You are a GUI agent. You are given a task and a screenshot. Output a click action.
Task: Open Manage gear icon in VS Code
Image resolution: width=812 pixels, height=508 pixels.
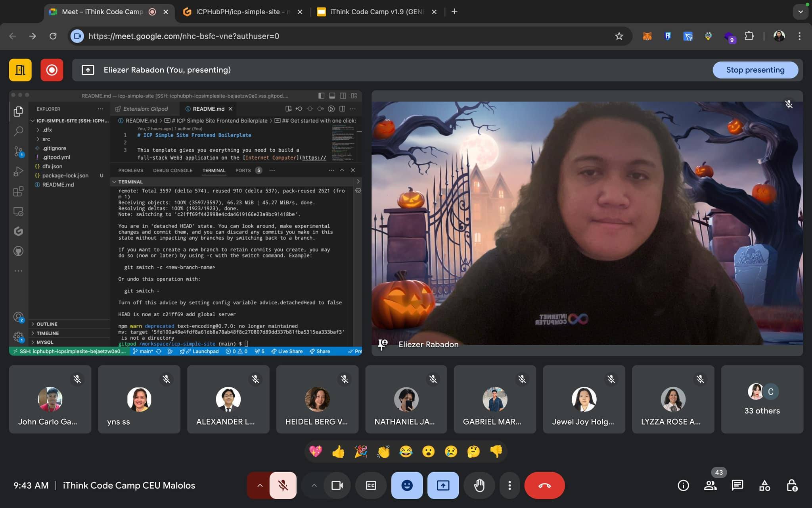point(18,337)
